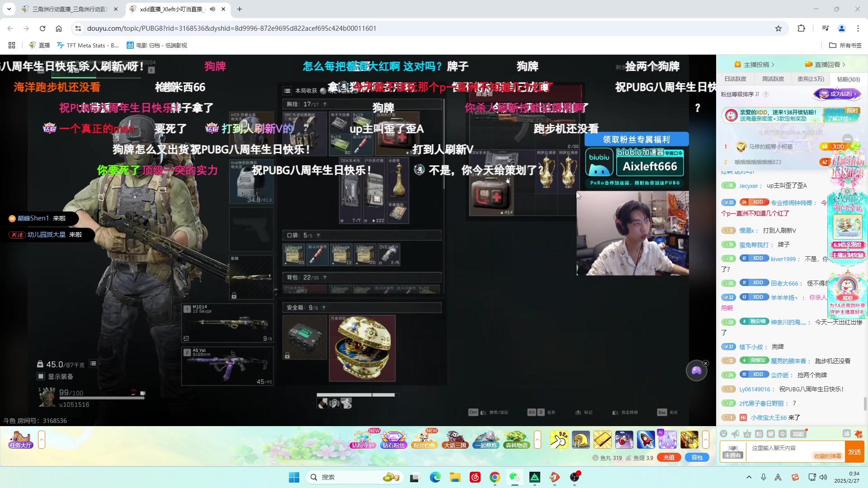The height and width of the screenshot is (488, 868).
Task: Open the 大话三国 game icon
Action: [x=455, y=440]
